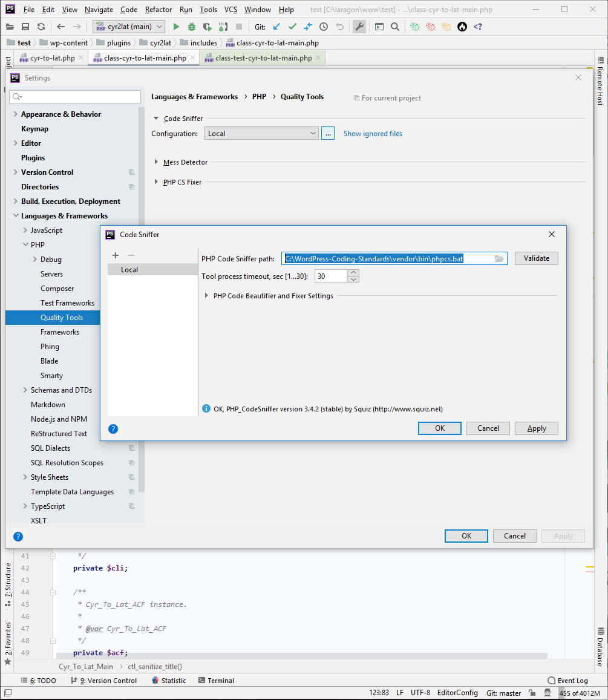Viewport: 608px width, 700px height.
Task: Open the Run/Debug terminal window icon
Action: pyautogui.click(x=379, y=27)
